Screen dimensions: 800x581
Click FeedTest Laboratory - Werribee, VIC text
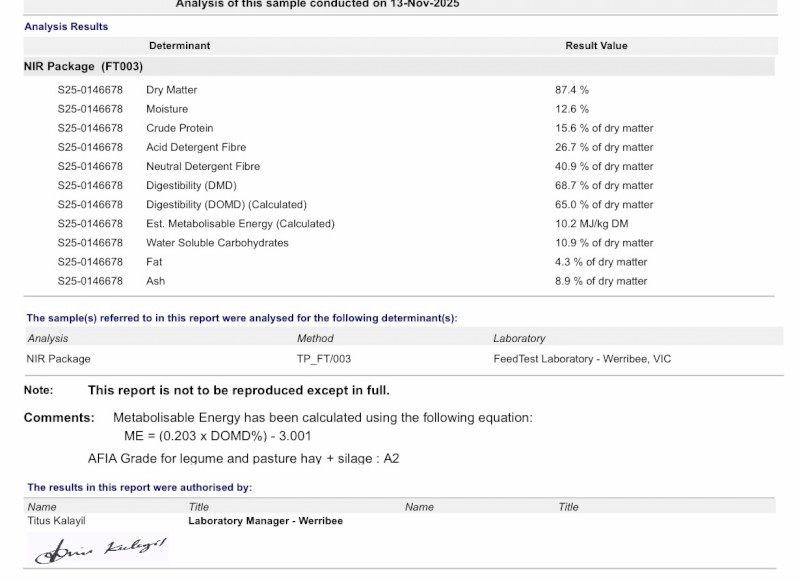pos(582,359)
